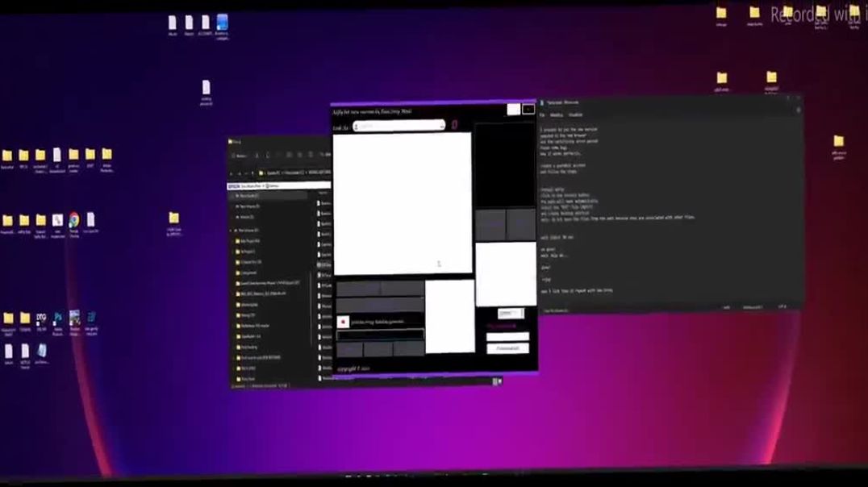
Task: Open the Google Chrome desktop shortcut
Action: (x=74, y=221)
